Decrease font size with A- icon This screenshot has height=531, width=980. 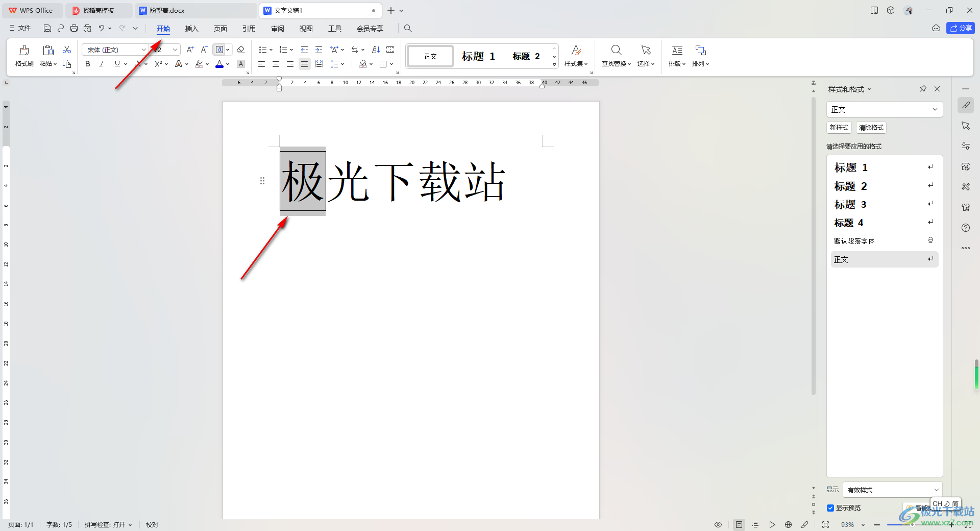pyautogui.click(x=204, y=50)
